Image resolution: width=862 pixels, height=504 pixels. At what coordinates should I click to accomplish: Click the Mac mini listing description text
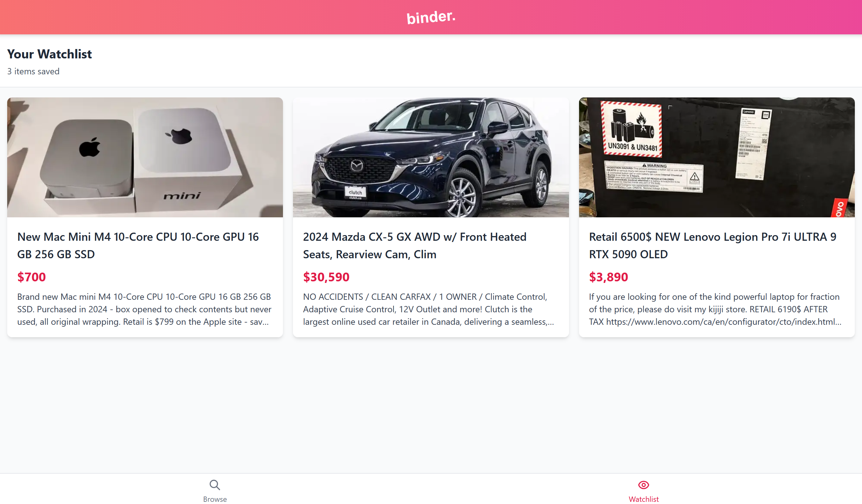pyautogui.click(x=144, y=309)
